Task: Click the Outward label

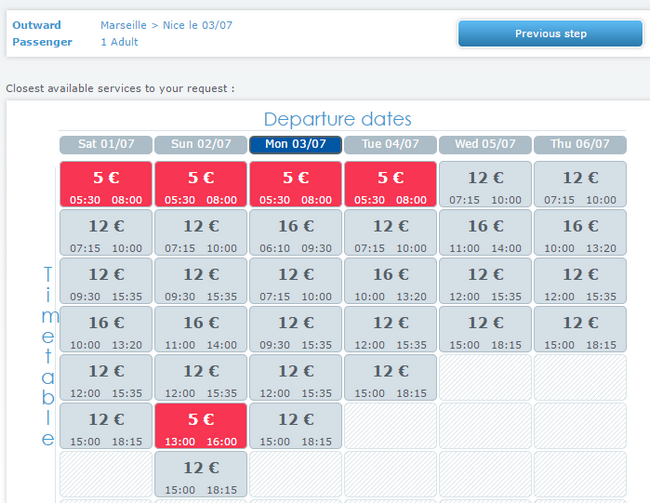Action: (36, 25)
